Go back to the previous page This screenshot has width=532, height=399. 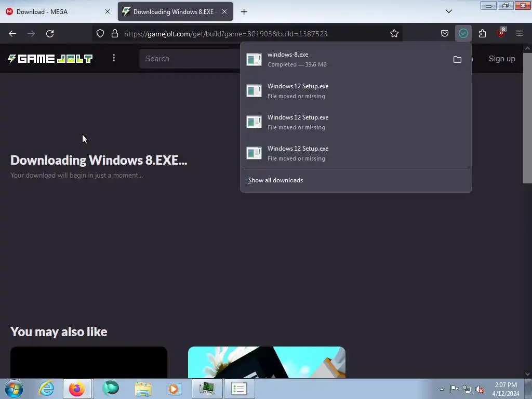click(12, 34)
